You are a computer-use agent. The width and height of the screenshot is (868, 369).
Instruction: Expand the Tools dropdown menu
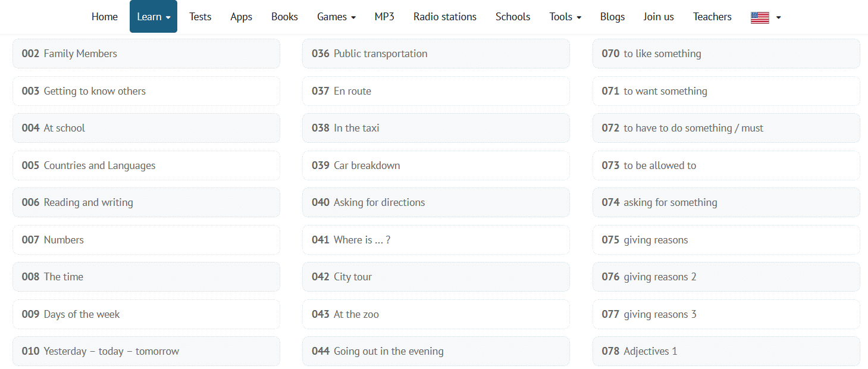(565, 17)
